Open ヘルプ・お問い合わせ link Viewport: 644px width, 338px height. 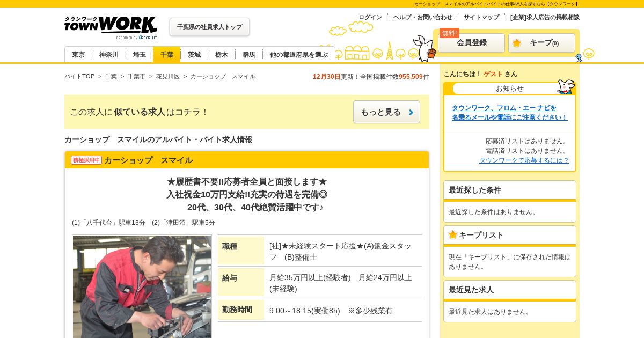[x=423, y=17]
